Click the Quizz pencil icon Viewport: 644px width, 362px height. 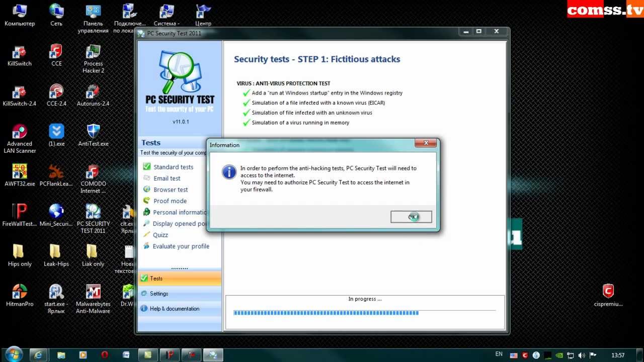pos(147,235)
